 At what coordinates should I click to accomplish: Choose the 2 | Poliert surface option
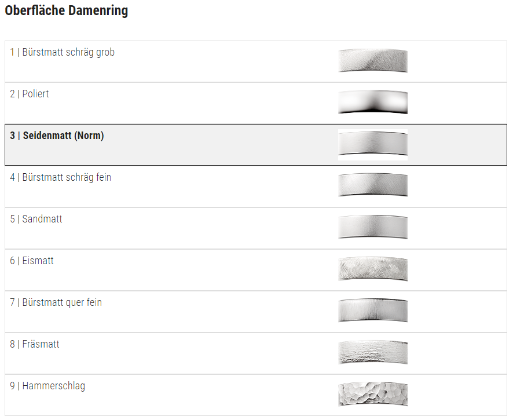tap(30, 94)
